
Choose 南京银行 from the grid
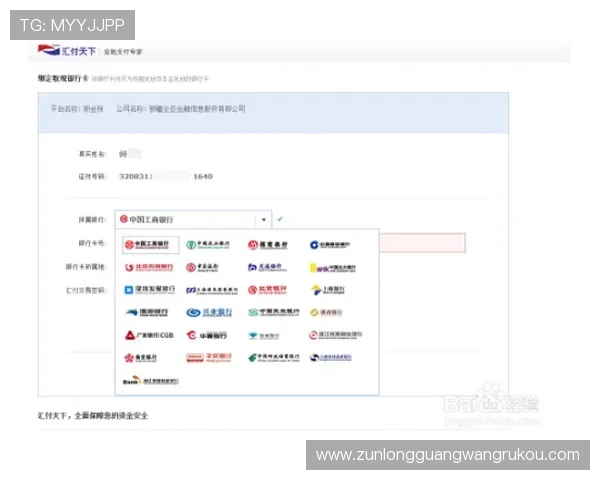140,358
